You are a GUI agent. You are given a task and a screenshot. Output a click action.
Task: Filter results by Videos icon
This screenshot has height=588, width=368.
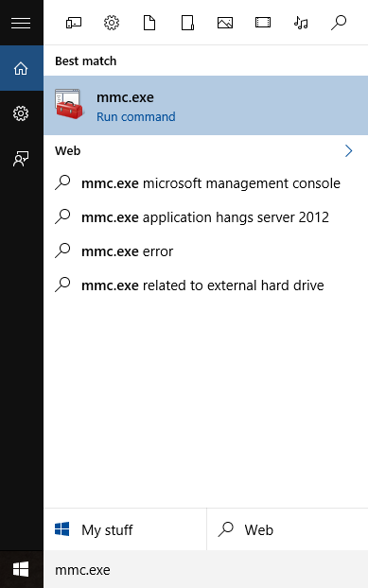coord(263,23)
